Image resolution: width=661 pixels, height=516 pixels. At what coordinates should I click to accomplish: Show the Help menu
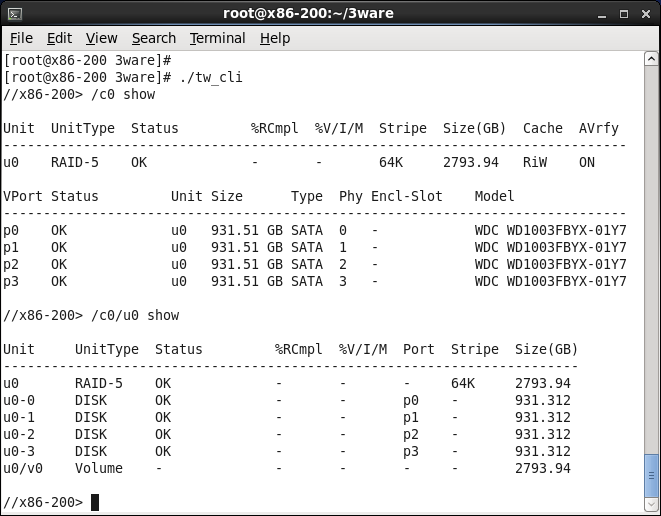click(275, 38)
